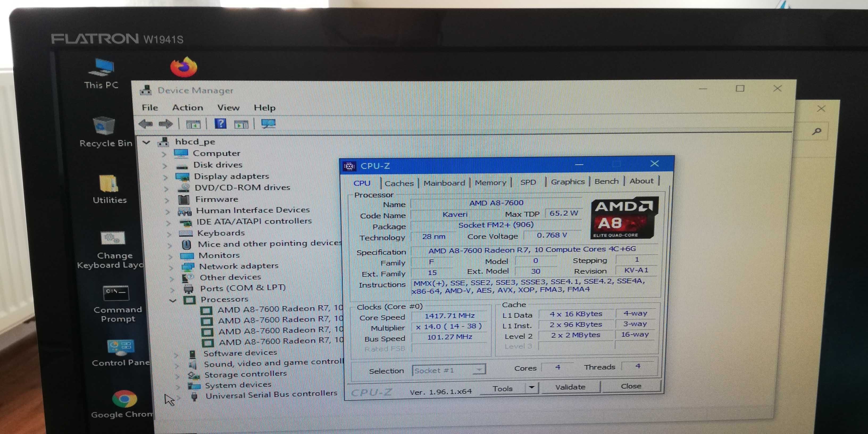Click the Kaveri code name value

pyautogui.click(x=455, y=214)
